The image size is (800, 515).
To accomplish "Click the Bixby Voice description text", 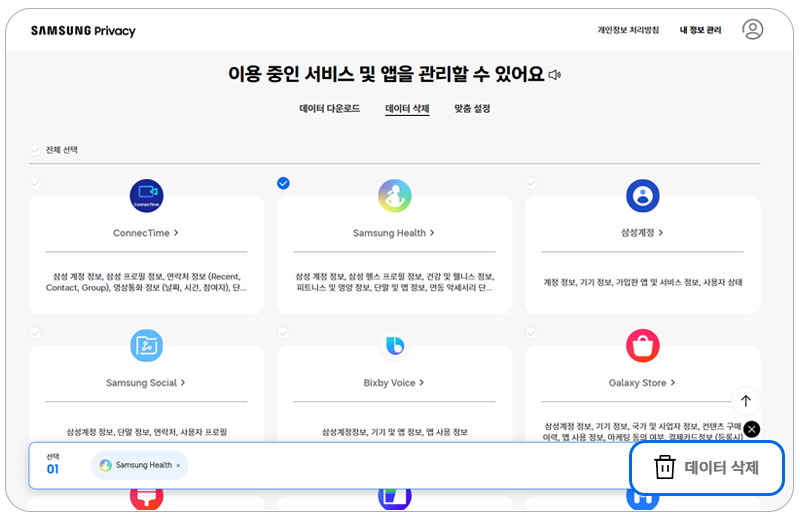I will click(394, 432).
